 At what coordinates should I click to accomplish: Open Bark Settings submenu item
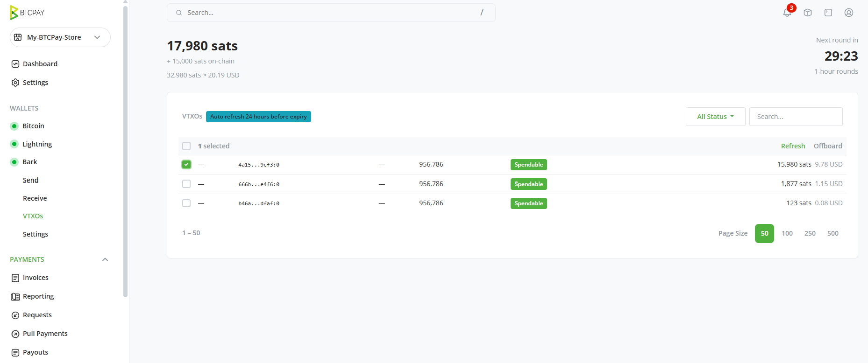[x=36, y=234]
